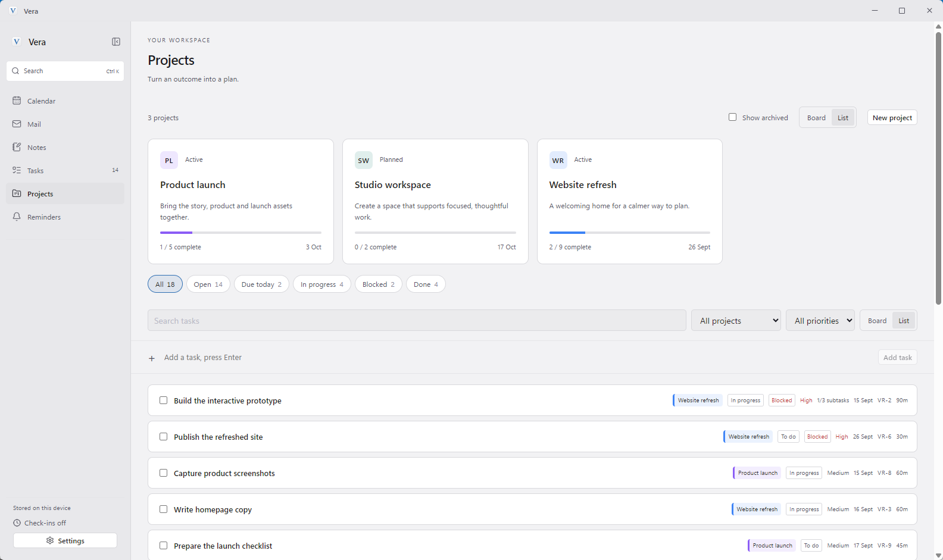Image resolution: width=943 pixels, height=560 pixels.
Task: Check off Build the interactive prototype
Action: click(x=164, y=401)
